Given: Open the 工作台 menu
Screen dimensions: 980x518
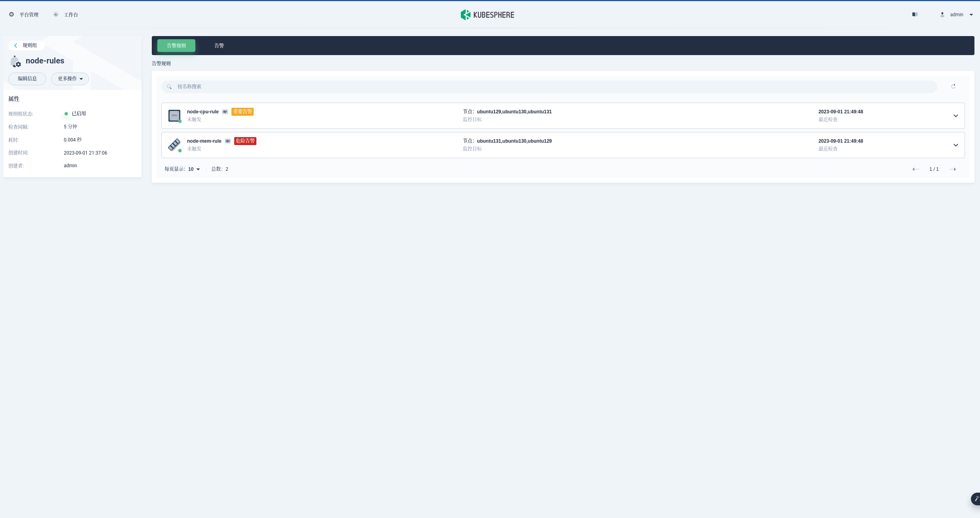Looking at the screenshot, I should coord(71,15).
